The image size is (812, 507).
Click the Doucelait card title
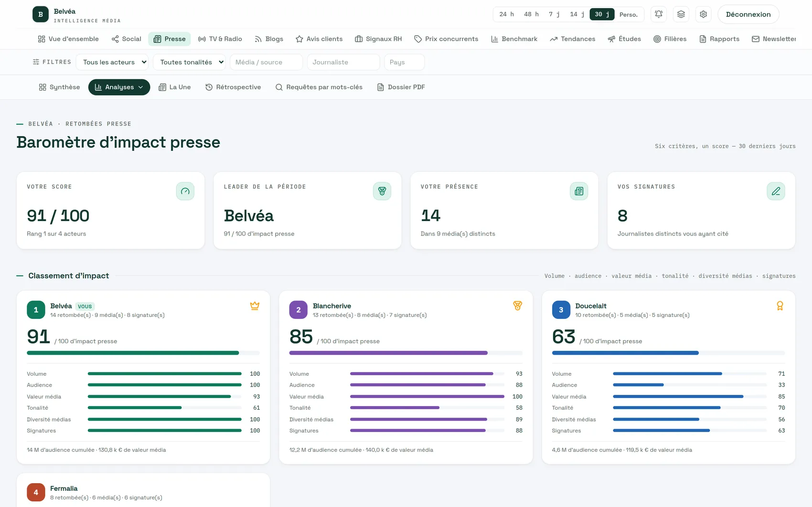point(591,306)
